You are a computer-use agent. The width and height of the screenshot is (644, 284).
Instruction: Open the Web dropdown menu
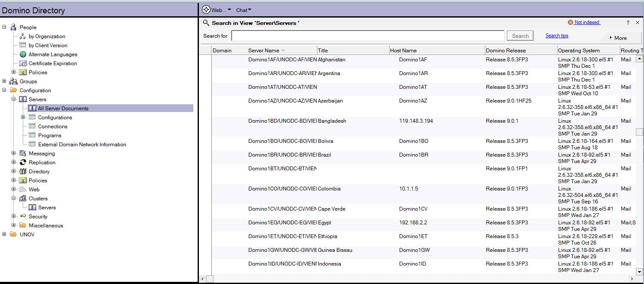tap(221, 10)
